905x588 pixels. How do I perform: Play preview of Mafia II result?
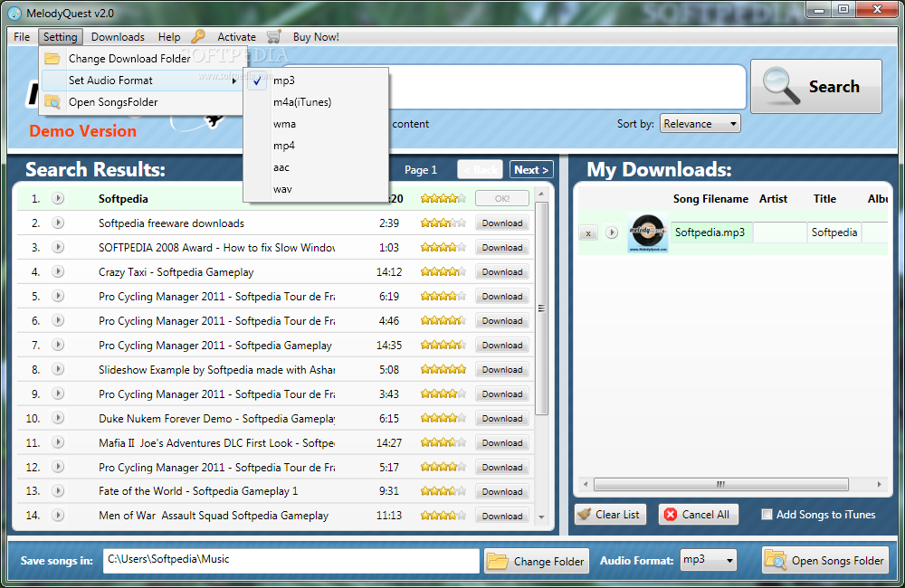58,442
